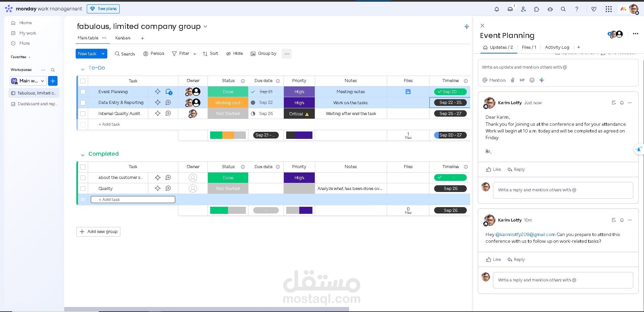Open the Files / 1 tab
The width and height of the screenshot is (644, 312).
tap(529, 47)
